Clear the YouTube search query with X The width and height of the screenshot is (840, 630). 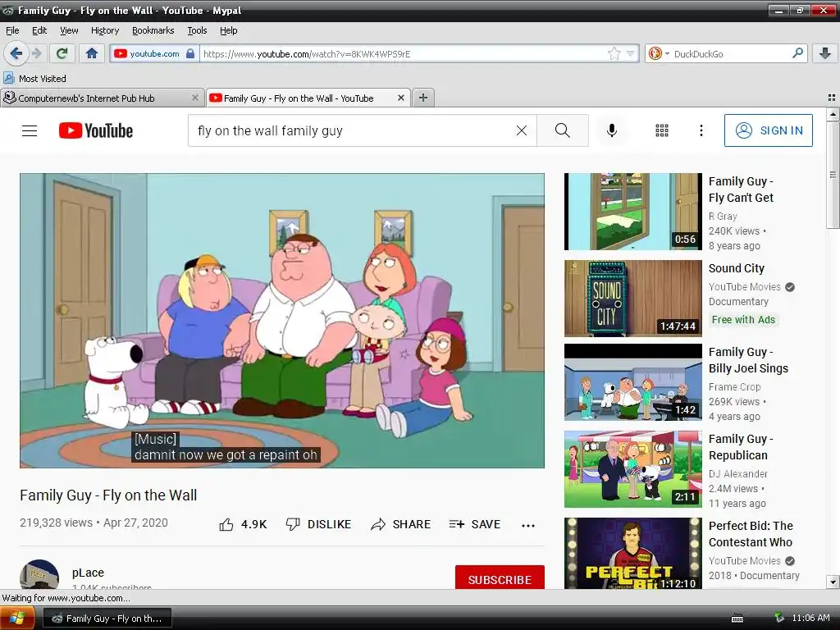coord(521,130)
